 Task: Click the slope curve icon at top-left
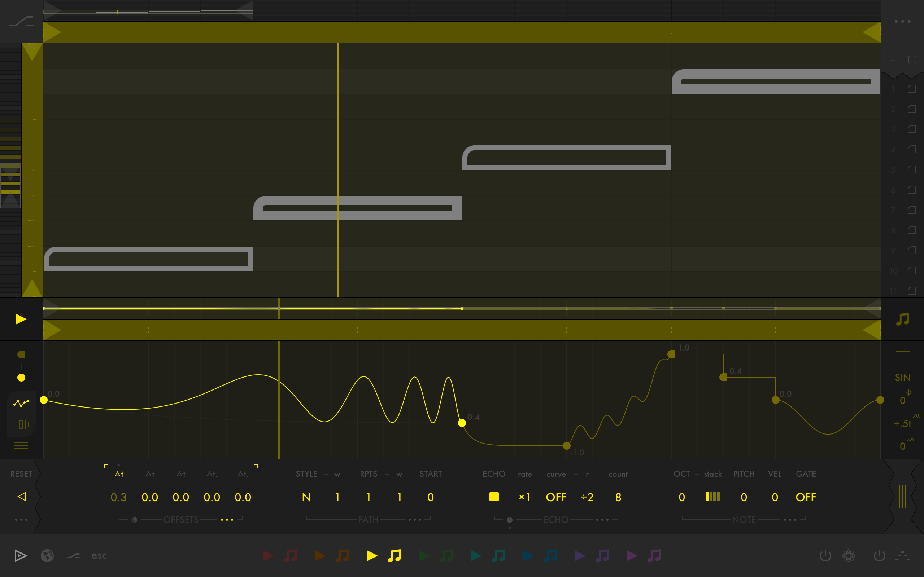pos(21,21)
